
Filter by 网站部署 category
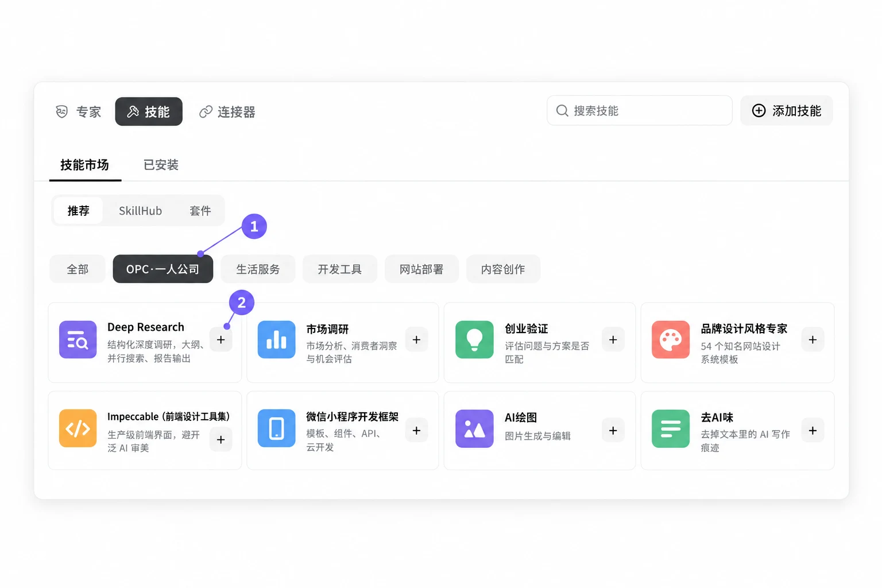click(x=421, y=269)
